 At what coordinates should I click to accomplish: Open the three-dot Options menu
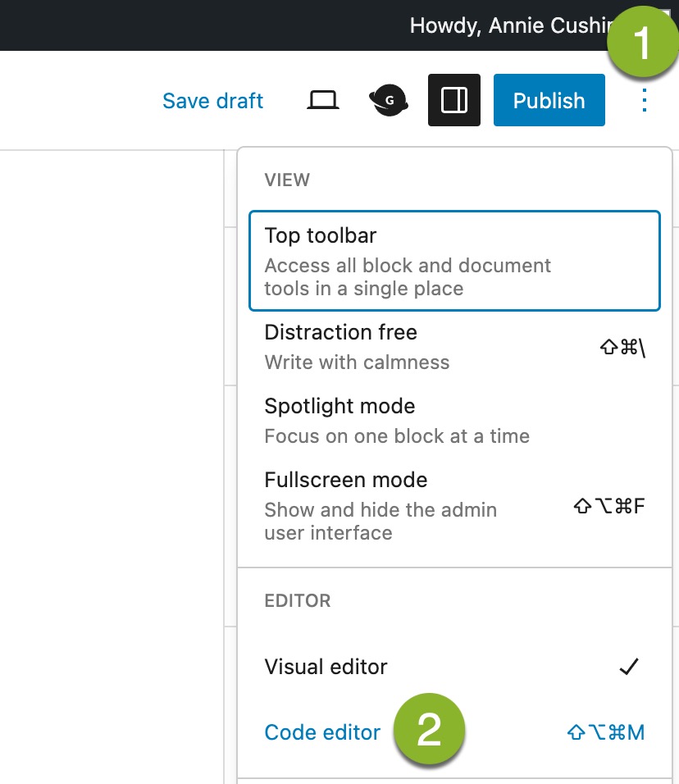pos(645,101)
